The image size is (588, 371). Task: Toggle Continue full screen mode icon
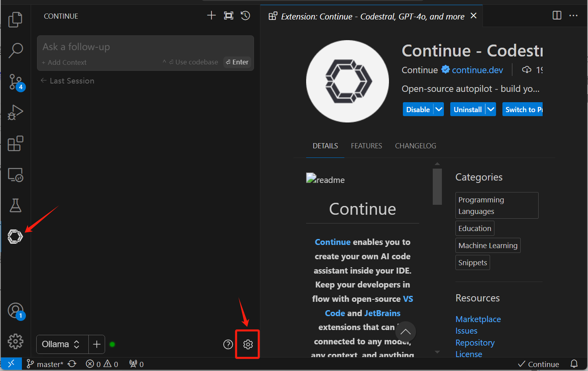pyautogui.click(x=229, y=16)
